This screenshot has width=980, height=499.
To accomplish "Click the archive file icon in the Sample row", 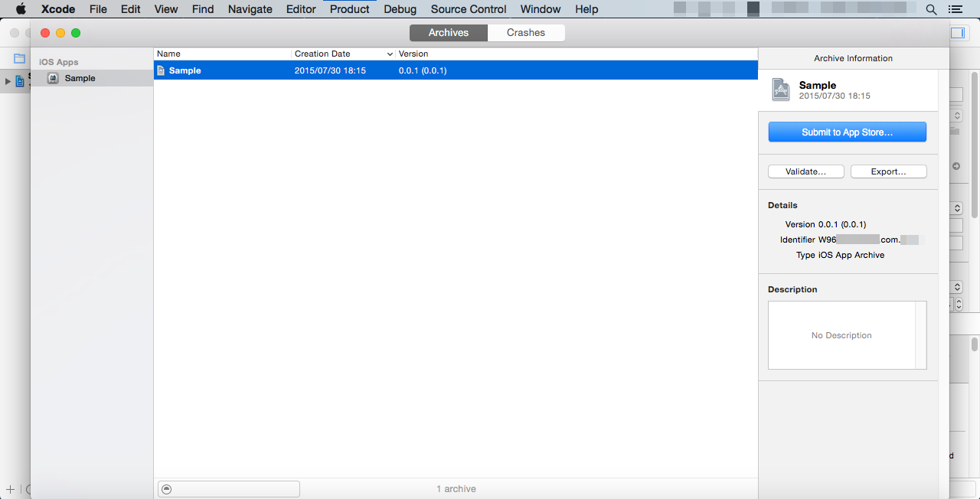I will [161, 70].
